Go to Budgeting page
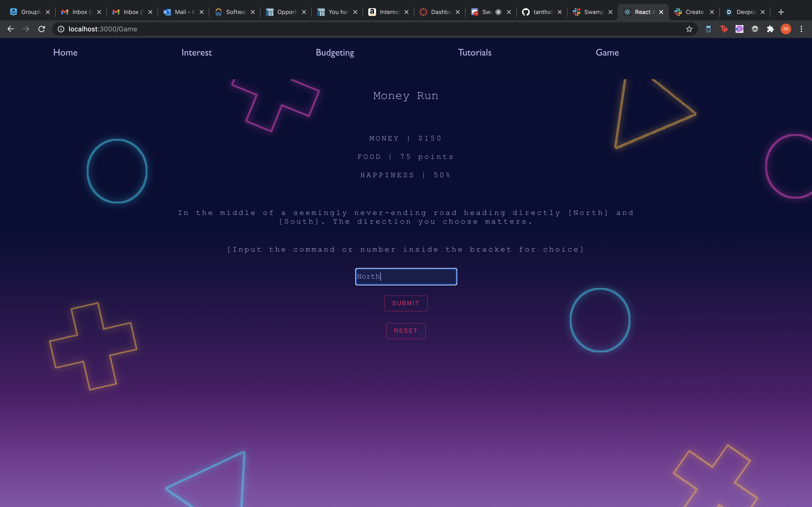Image resolution: width=812 pixels, height=507 pixels. coord(334,53)
